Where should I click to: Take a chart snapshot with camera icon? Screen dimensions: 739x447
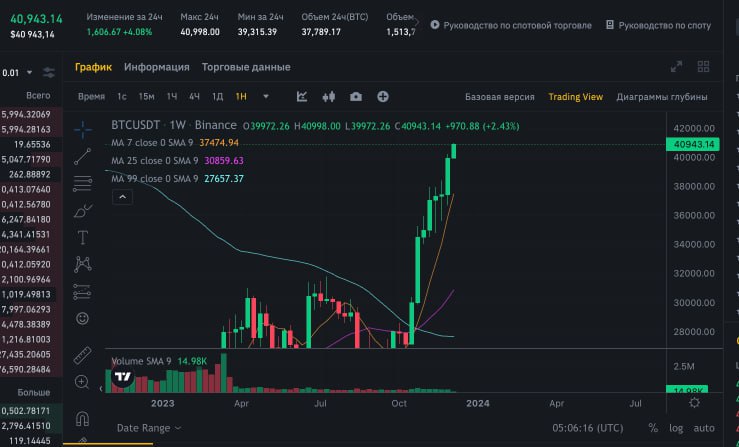pos(355,97)
